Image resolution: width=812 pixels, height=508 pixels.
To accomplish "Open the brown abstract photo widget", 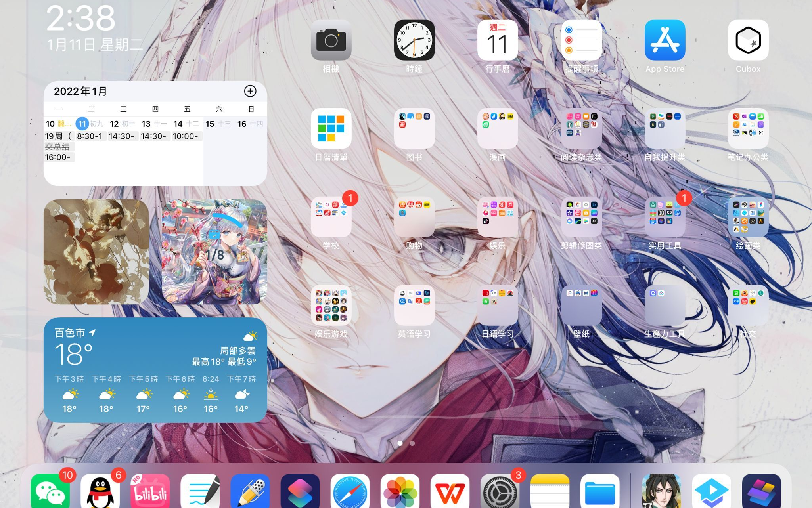I will pos(96,252).
